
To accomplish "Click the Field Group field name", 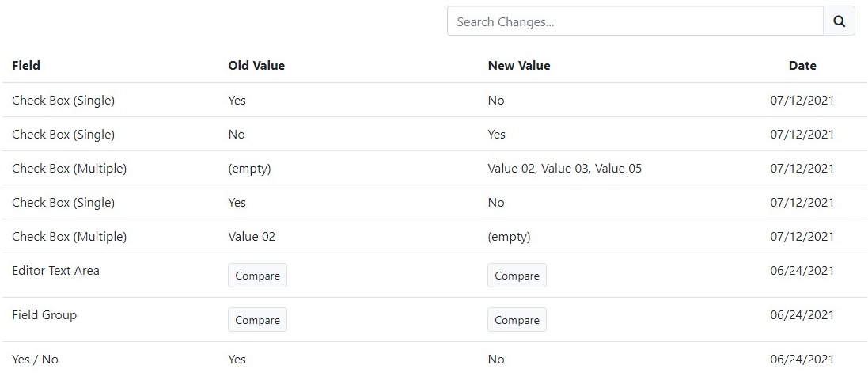I will pos(44,315).
